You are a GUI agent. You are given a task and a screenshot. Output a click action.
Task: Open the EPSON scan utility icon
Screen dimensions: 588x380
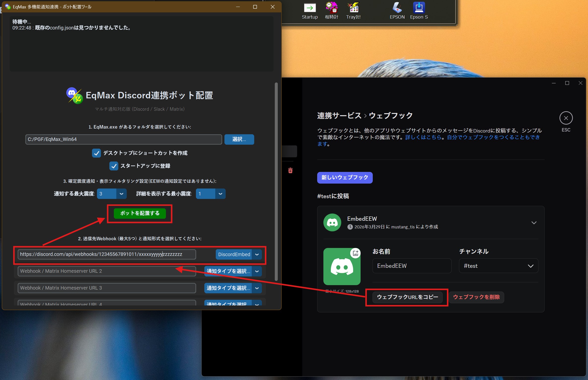(397, 8)
